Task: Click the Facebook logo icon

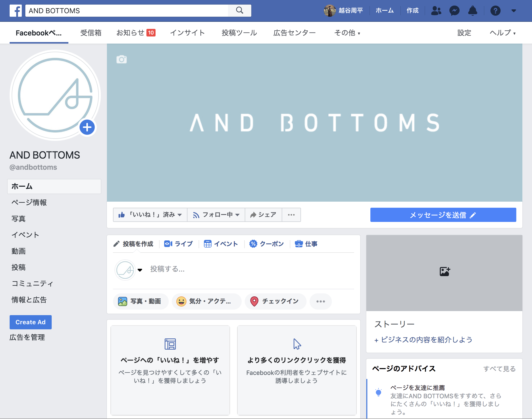Action: [x=16, y=11]
